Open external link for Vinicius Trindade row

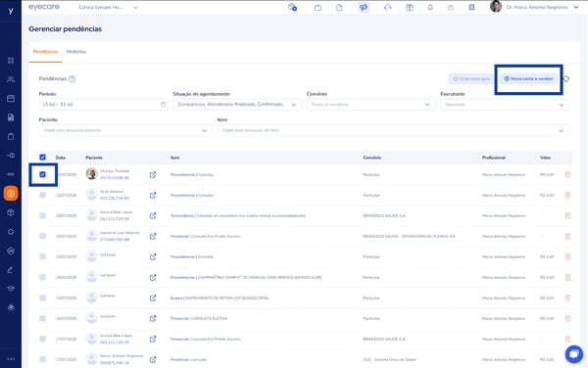[153, 175]
